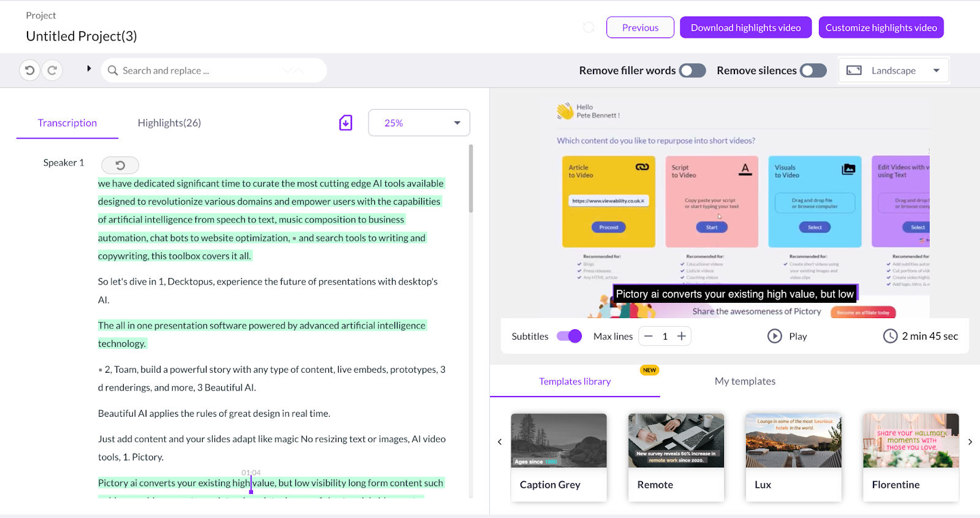Select the Lux template

[793, 457]
